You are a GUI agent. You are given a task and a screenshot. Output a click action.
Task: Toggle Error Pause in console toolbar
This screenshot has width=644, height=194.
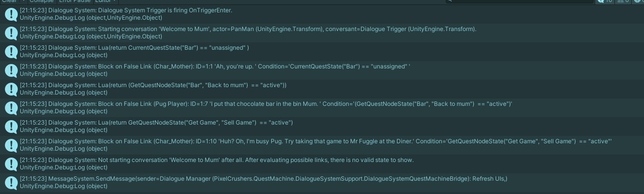[x=74, y=1]
